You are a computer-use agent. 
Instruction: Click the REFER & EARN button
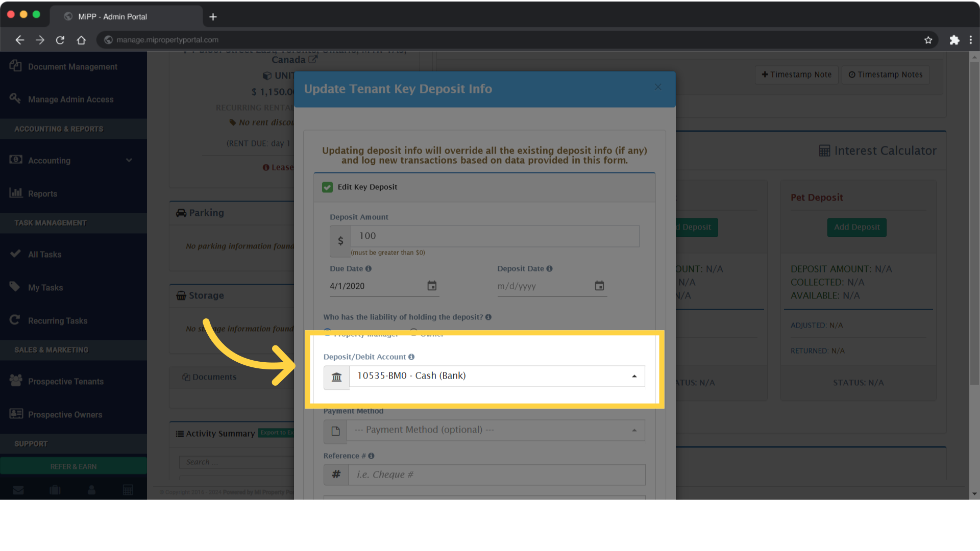73,466
